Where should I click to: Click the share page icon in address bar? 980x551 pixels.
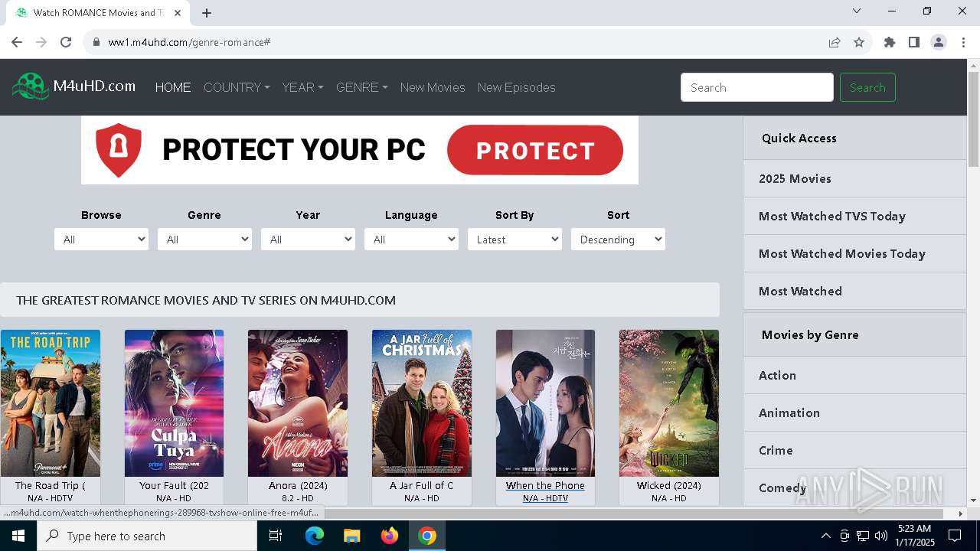click(x=835, y=42)
